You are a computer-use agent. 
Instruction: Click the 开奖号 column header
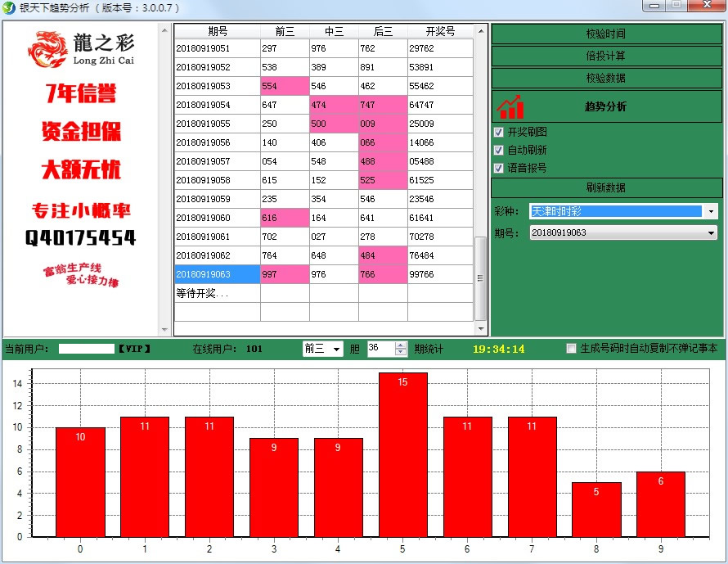click(x=440, y=31)
